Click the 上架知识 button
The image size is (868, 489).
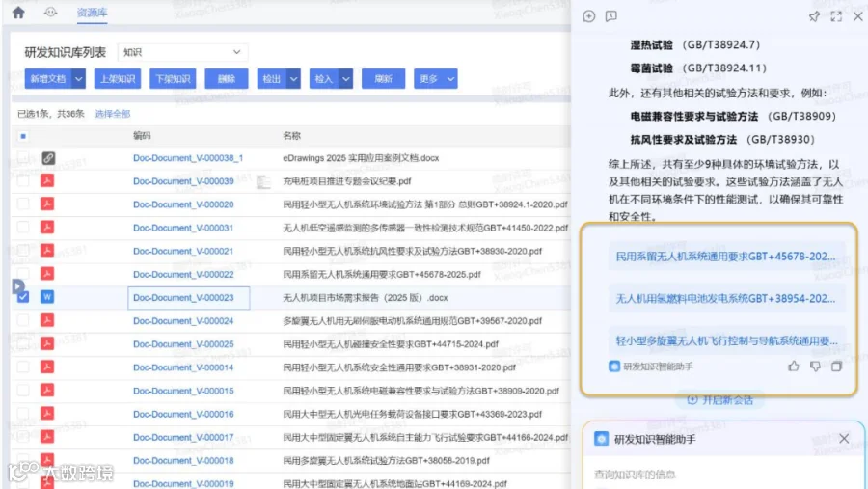[x=118, y=79]
